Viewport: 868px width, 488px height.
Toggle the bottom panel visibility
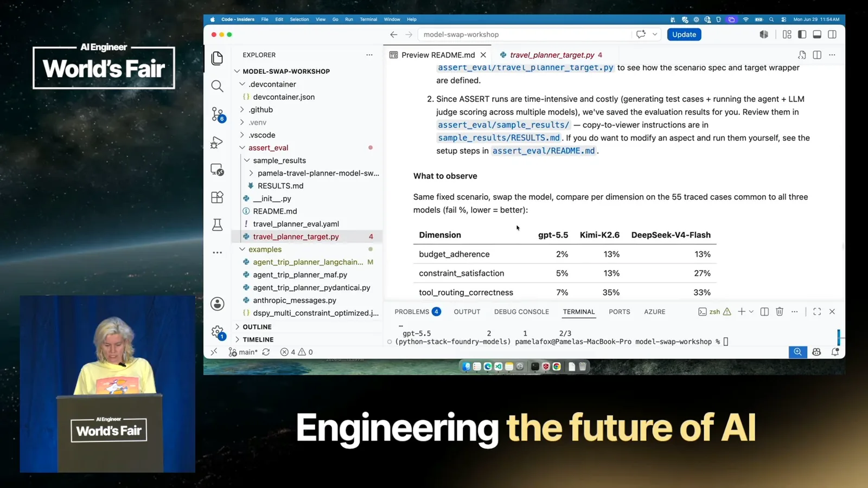pyautogui.click(x=817, y=34)
